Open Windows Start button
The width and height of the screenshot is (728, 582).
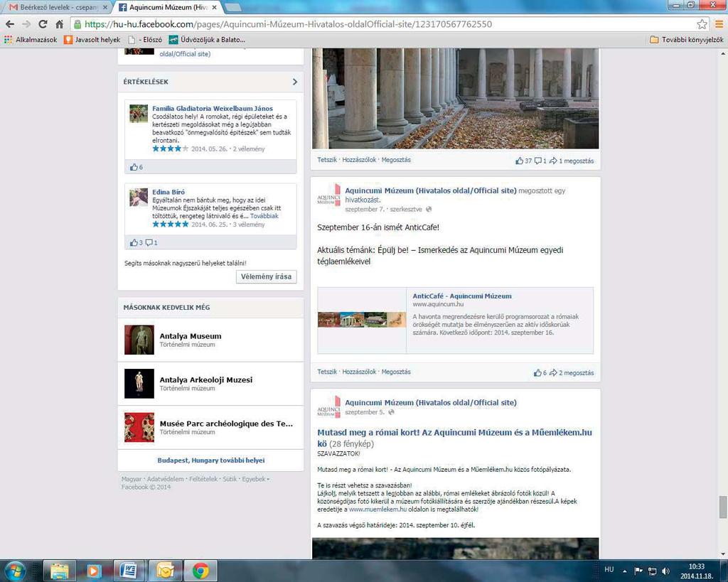[14, 571]
